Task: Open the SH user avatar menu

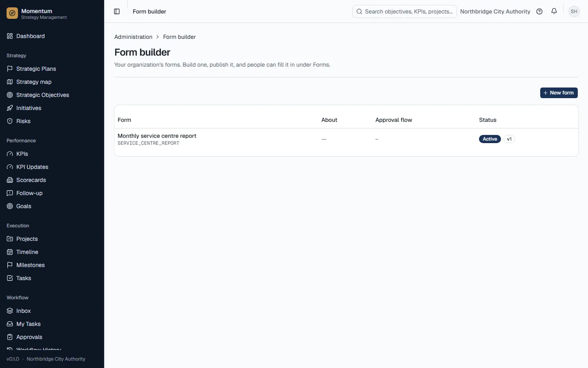Action: coord(574,11)
